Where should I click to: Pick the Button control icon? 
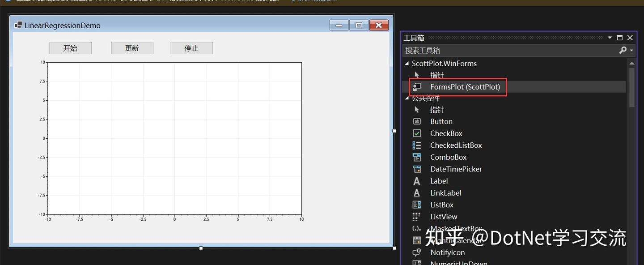(x=417, y=121)
